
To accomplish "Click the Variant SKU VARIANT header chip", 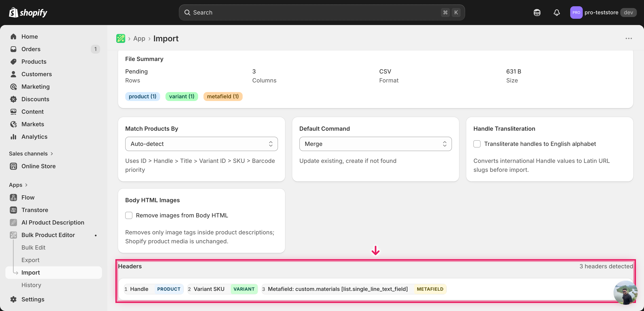I will tap(222, 289).
